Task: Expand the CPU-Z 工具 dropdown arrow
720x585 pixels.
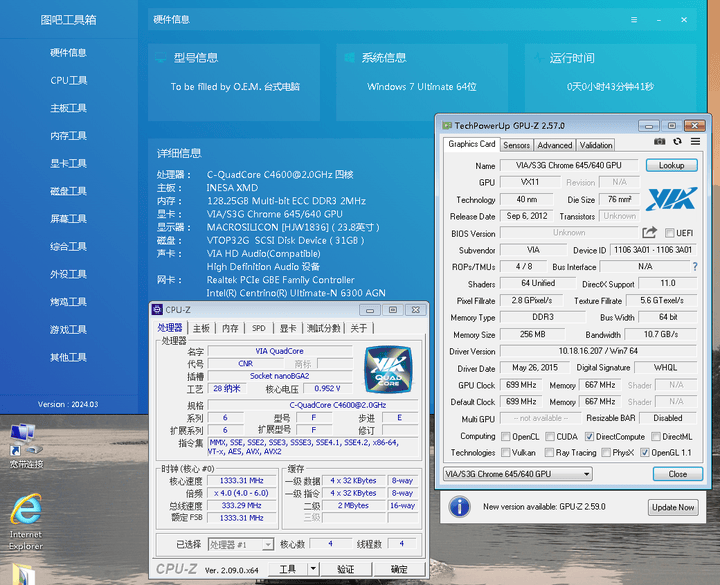Action: tap(313, 569)
